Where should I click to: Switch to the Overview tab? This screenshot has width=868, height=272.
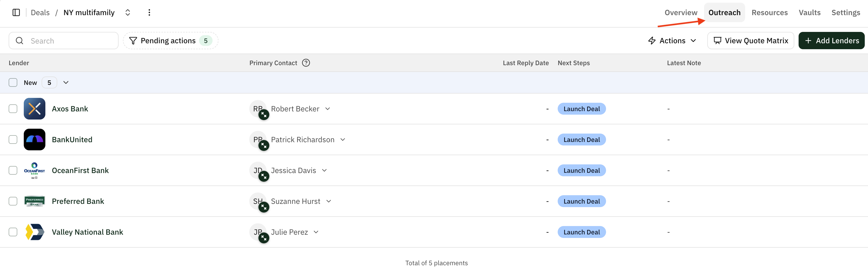(x=681, y=12)
